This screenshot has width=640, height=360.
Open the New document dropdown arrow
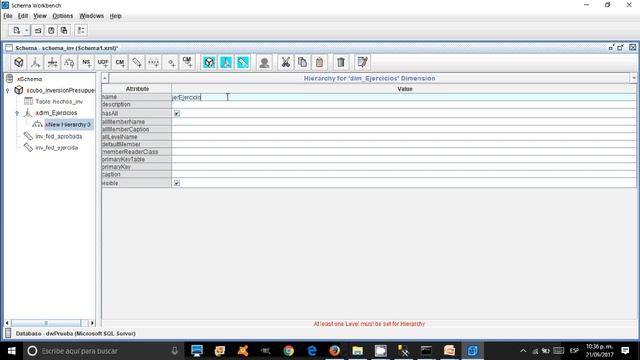pos(26,31)
